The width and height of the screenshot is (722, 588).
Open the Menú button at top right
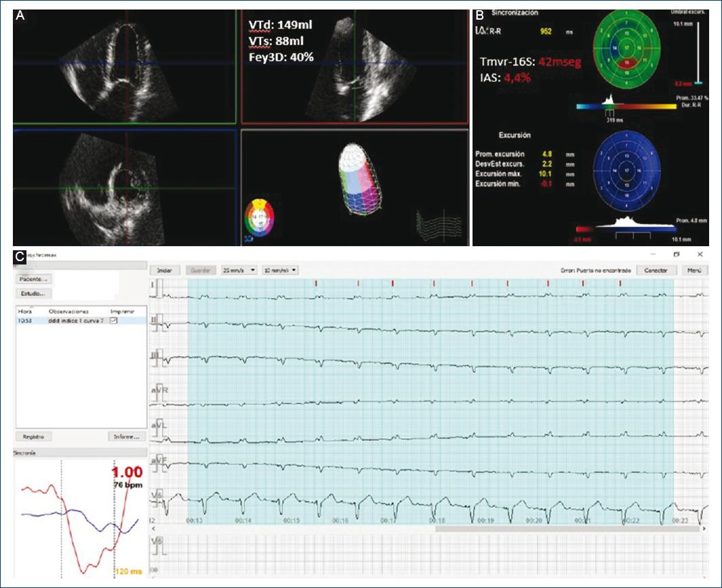click(693, 270)
